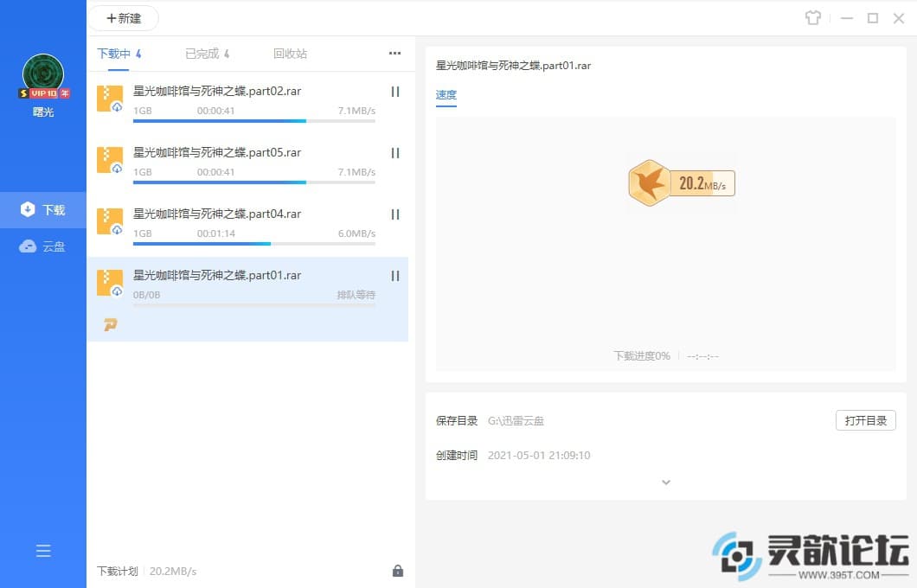Click the 排队等待 status of part01.rar
Screen dimensions: 917x588
pos(356,295)
